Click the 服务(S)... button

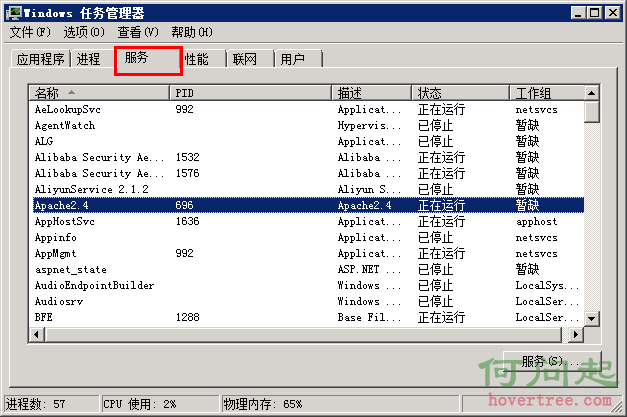click(x=552, y=361)
